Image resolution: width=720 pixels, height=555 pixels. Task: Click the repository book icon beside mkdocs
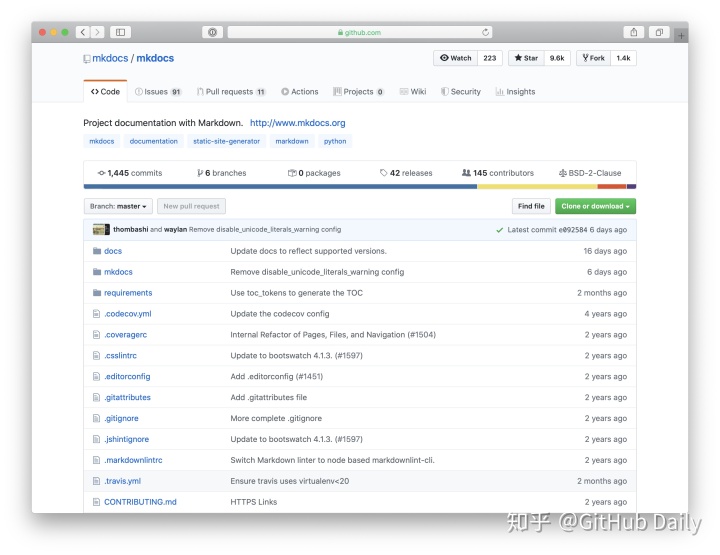click(87, 59)
